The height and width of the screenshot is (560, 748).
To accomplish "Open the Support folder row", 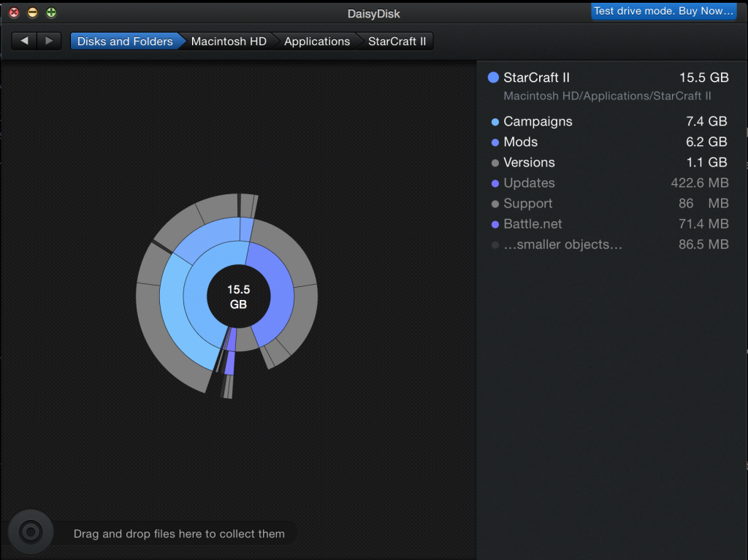I will 608,203.
